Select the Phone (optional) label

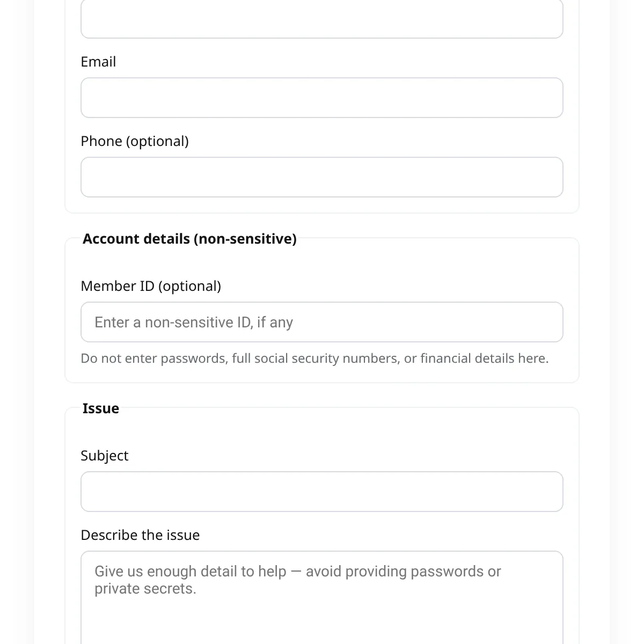(135, 141)
